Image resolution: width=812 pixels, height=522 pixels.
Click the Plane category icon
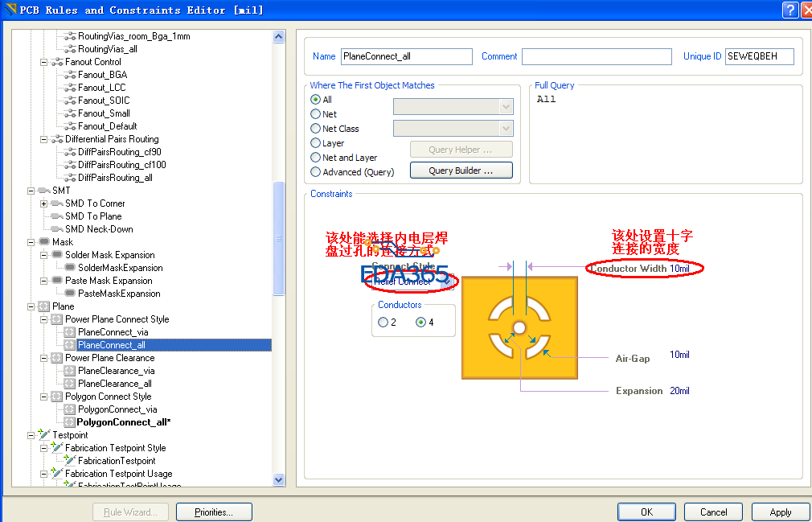44,306
